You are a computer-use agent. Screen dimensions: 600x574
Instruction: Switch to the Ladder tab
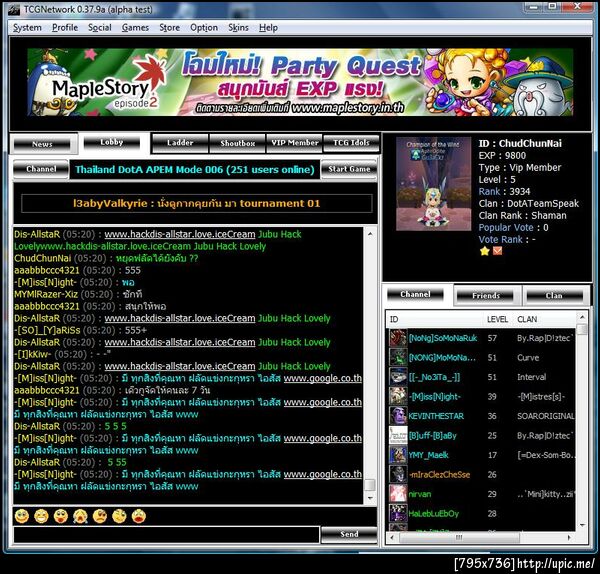(180, 143)
